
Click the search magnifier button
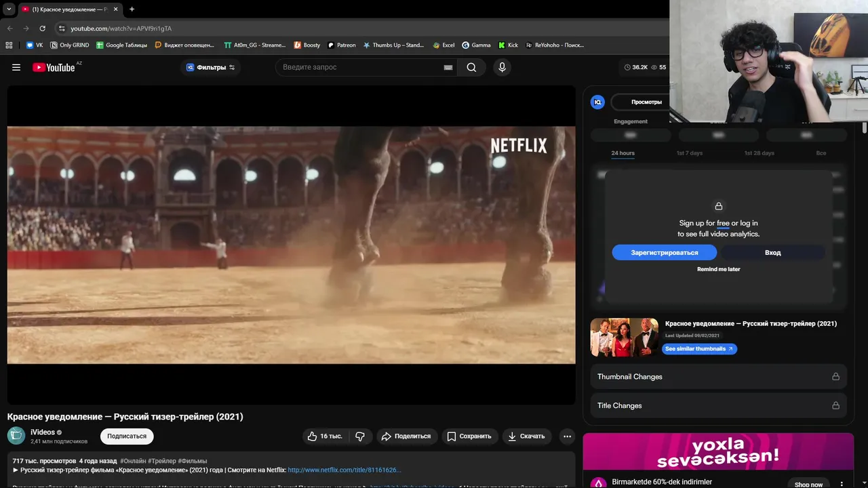point(471,67)
